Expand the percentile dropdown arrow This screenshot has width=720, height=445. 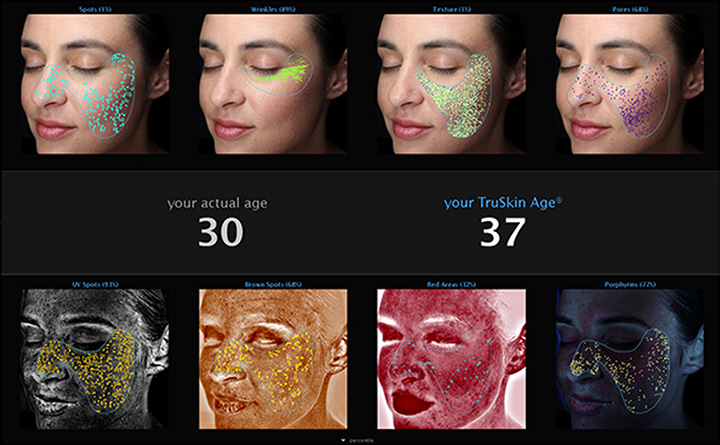343,440
